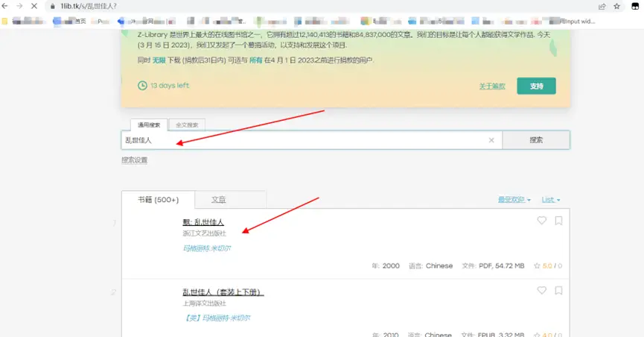Screen dimensions: 644x337
Task: Click the 'Chinese' language of first book
Action: coord(439,266)
